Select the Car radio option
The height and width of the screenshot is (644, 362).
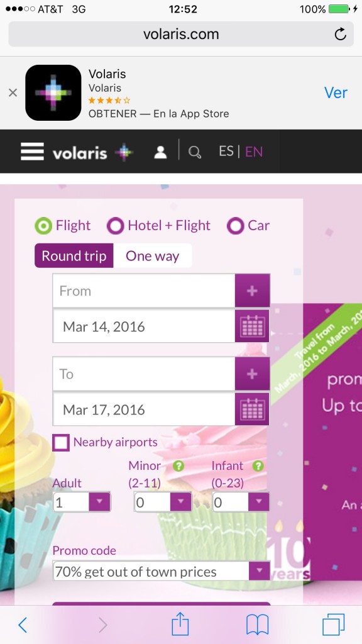(248, 226)
